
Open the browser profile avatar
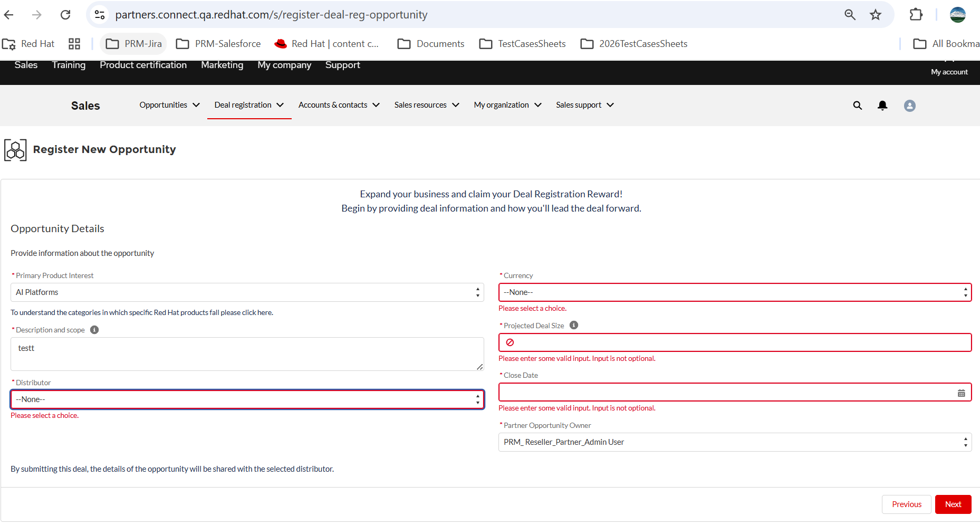958,15
